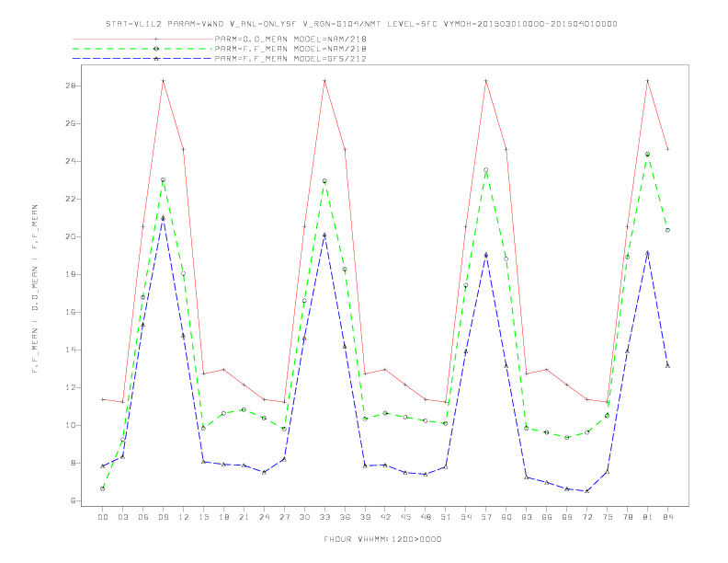
Task: Click the y-axis tick label 14
Action: pyautogui.click(x=71, y=350)
